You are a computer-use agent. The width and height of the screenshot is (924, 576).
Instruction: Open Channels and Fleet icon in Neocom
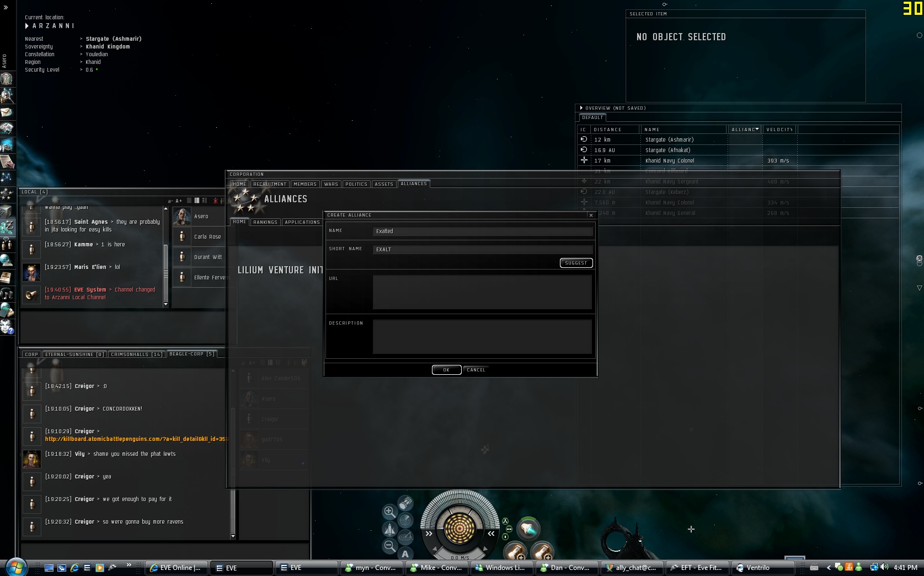point(7,243)
